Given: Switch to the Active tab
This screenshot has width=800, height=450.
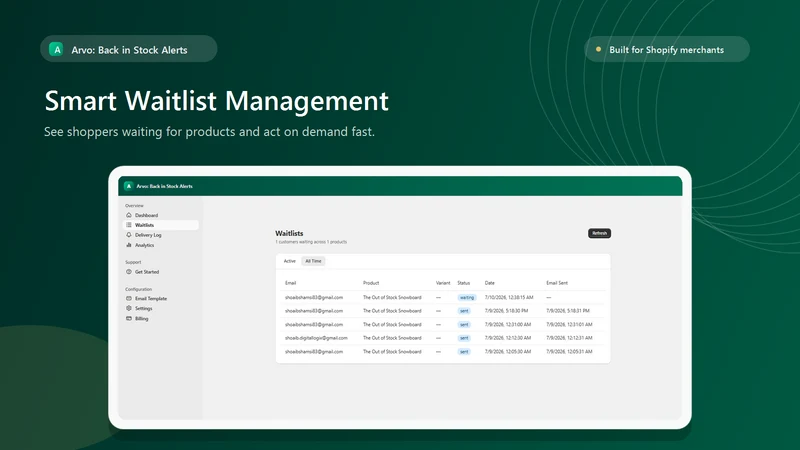Looking at the screenshot, I should (290, 261).
